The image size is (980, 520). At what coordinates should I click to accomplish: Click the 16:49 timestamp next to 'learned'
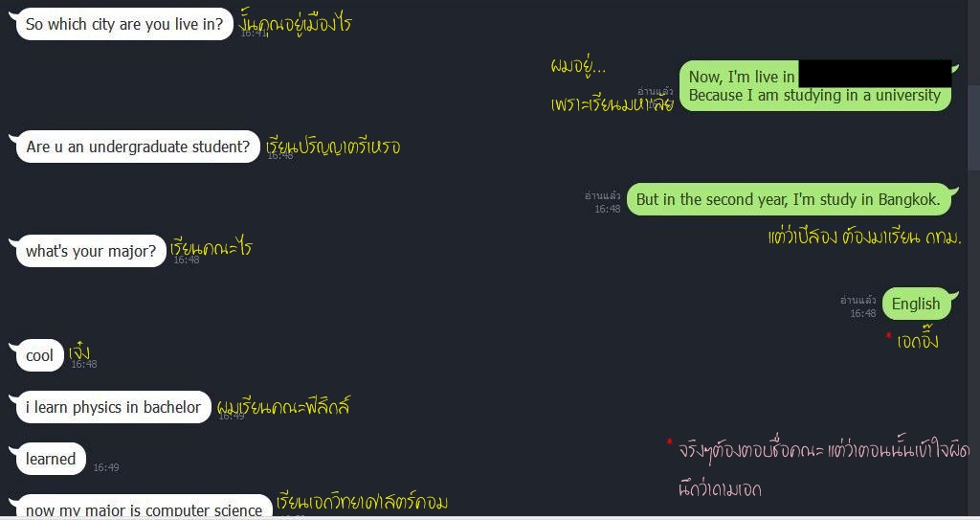tap(106, 467)
